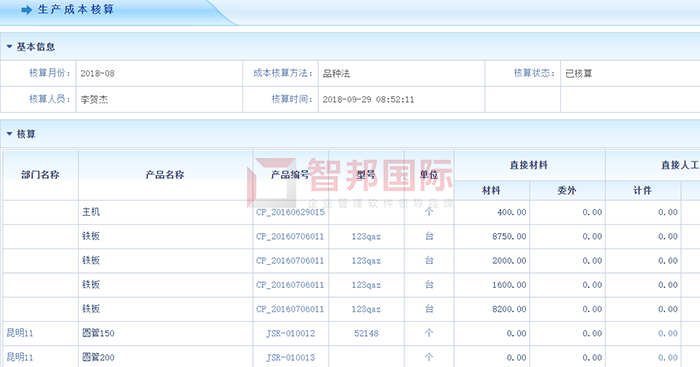
Task: Select the 主机 product row name
Action: click(x=91, y=212)
